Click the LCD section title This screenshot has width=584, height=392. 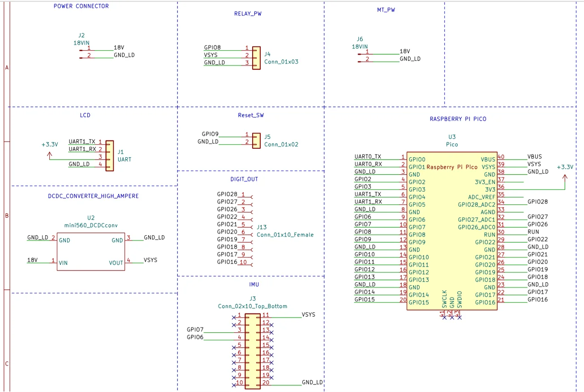point(85,115)
